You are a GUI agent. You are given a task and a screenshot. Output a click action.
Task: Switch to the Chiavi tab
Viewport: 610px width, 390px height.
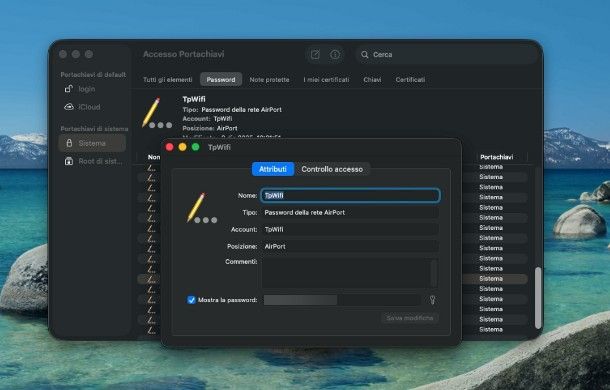tap(372, 79)
